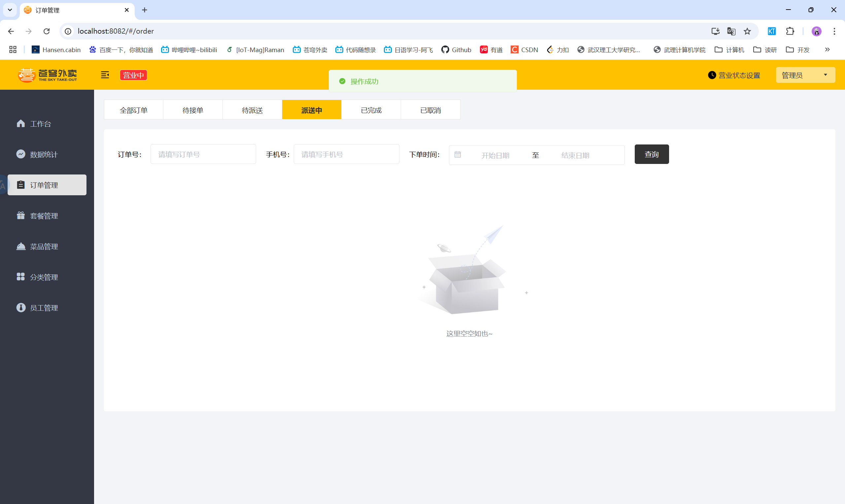This screenshot has height=504, width=845.
Task: Open 员工管理 staff icon
Action: (x=21, y=308)
